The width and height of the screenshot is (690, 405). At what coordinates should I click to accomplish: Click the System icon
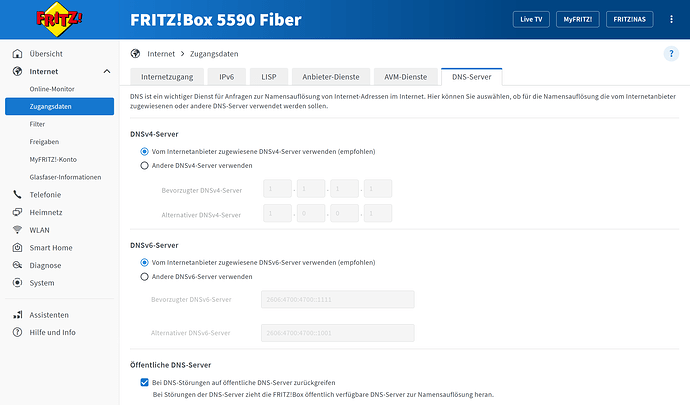(x=17, y=283)
